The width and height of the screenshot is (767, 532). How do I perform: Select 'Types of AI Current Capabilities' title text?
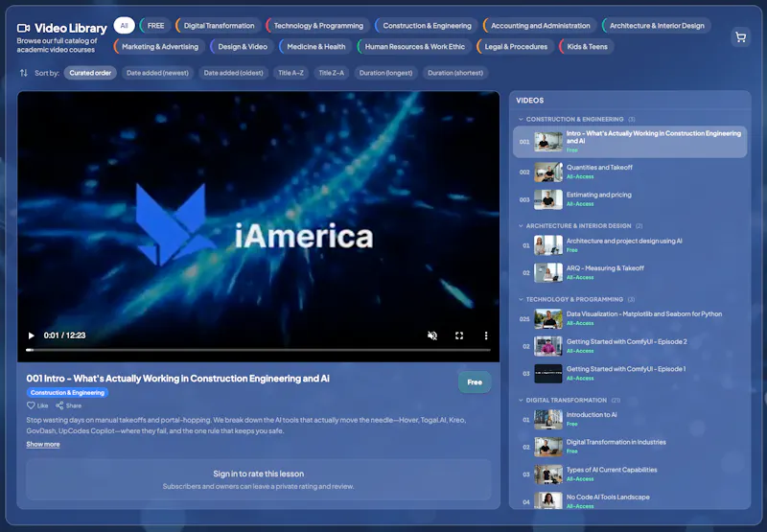612,470
